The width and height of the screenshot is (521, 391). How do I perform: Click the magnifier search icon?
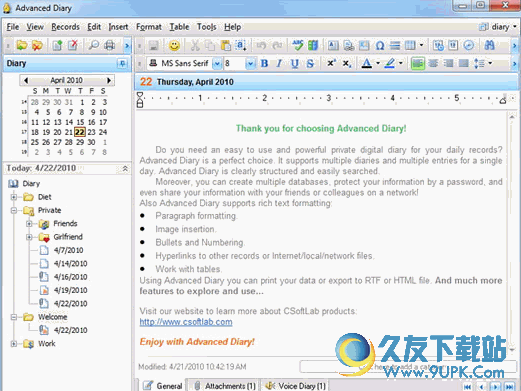(x=94, y=45)
